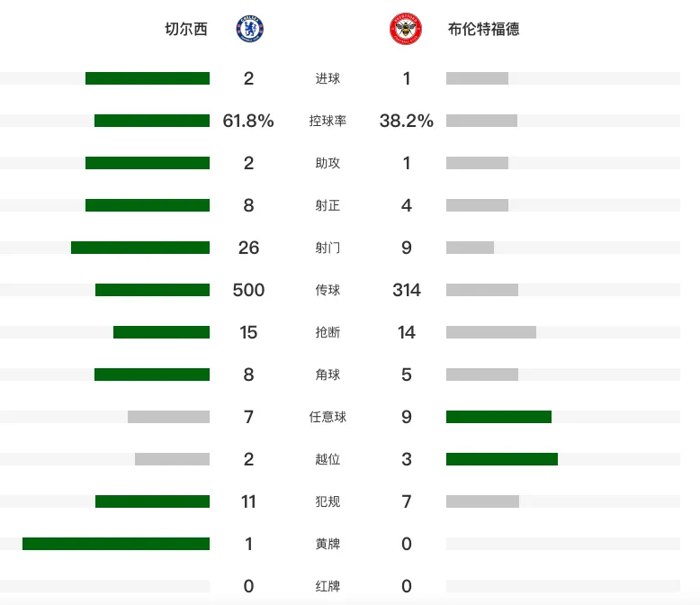The image size is (700, 605).
Task: Click the 助攻 stat label
Action: [328, 163]
